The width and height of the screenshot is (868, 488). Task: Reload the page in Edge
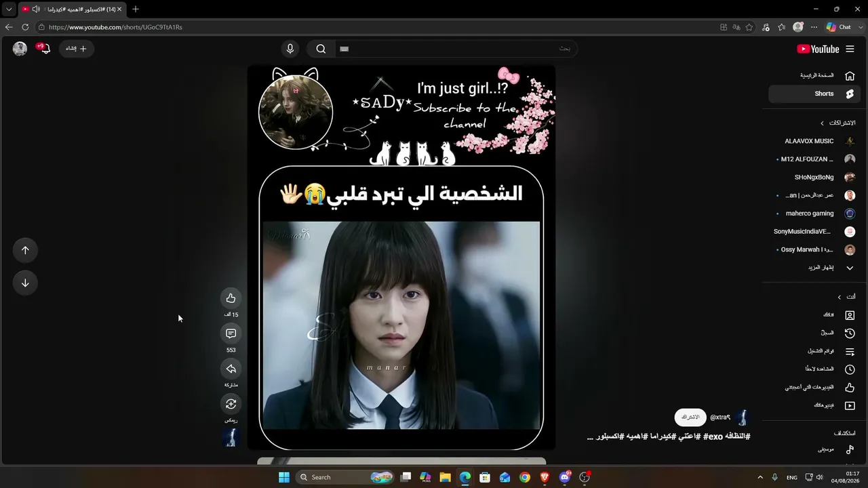click(x=25, y=27)
